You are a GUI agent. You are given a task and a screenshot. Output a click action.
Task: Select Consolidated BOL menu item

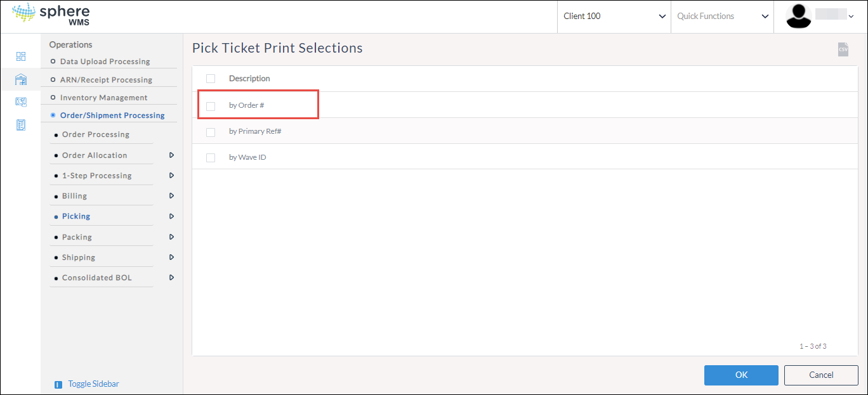click(x=97, y=278)
